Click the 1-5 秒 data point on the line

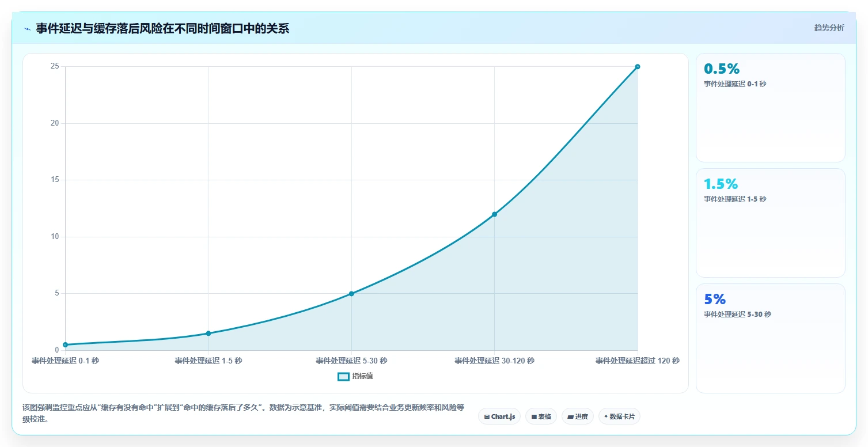[209, 333]
